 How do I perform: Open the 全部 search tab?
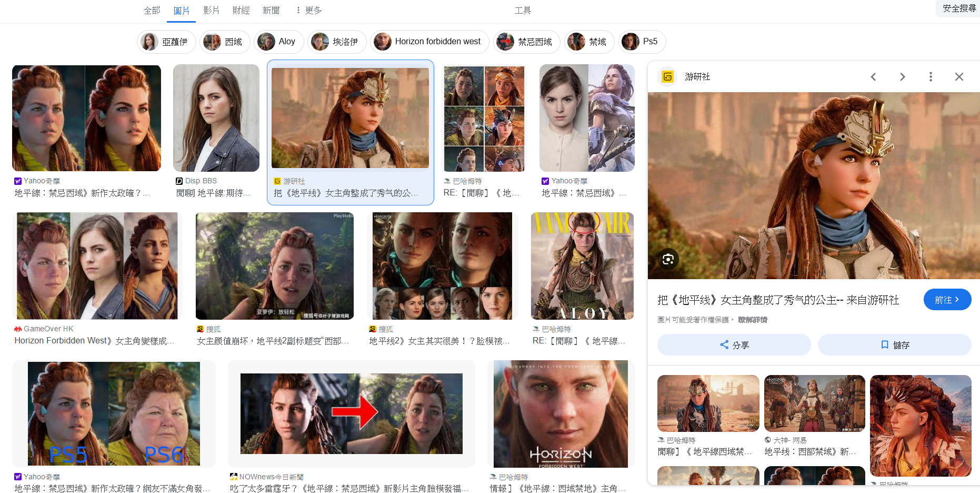[x=152, y=11]
